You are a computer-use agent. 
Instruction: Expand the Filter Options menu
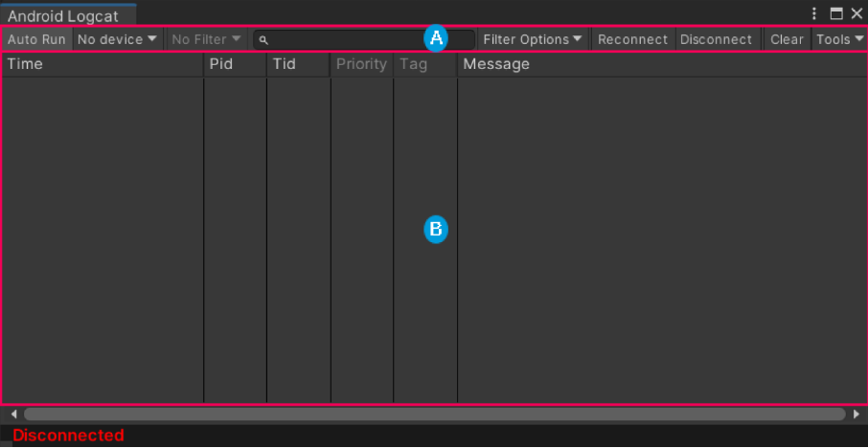tap(532, 40)
